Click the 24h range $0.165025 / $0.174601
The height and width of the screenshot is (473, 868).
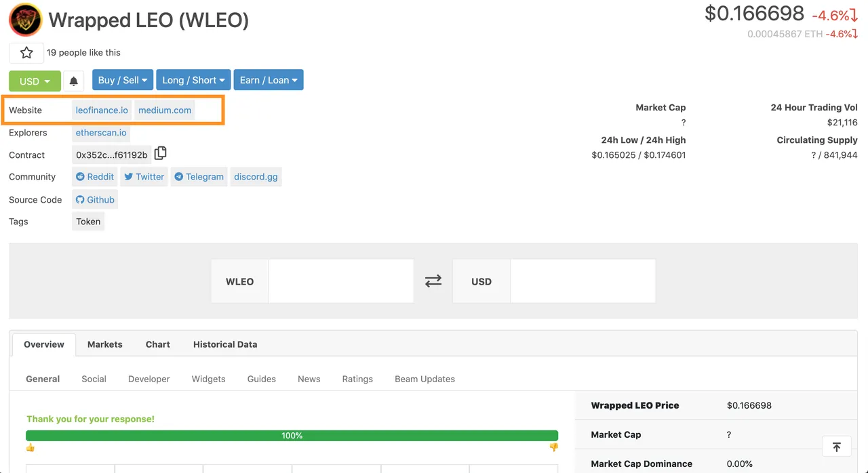coord(639,155)
